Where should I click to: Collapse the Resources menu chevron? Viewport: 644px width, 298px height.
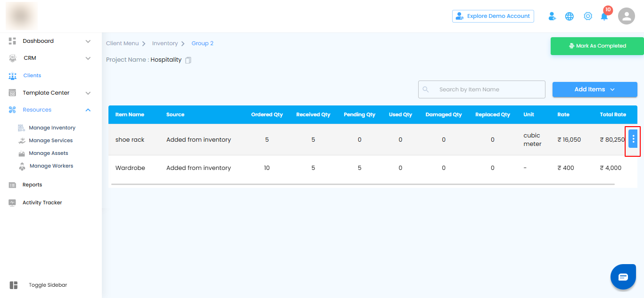tap(88, 110)
